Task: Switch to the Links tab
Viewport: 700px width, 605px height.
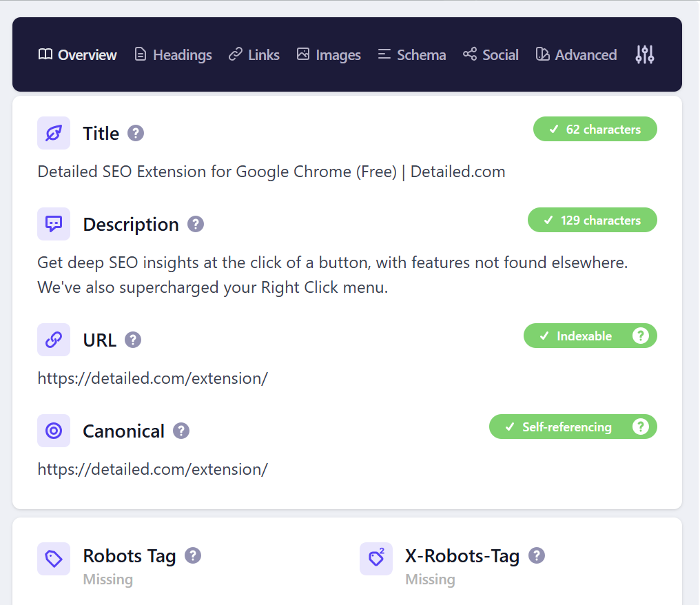Action: point(254,55)
